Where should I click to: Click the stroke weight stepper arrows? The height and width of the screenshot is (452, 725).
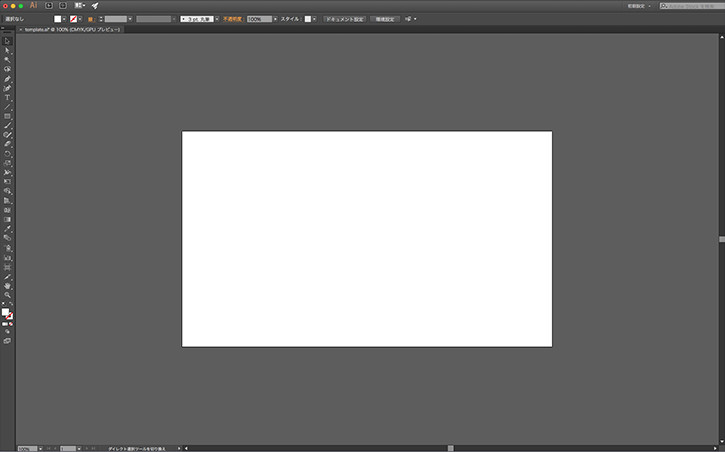click(101, 19)
